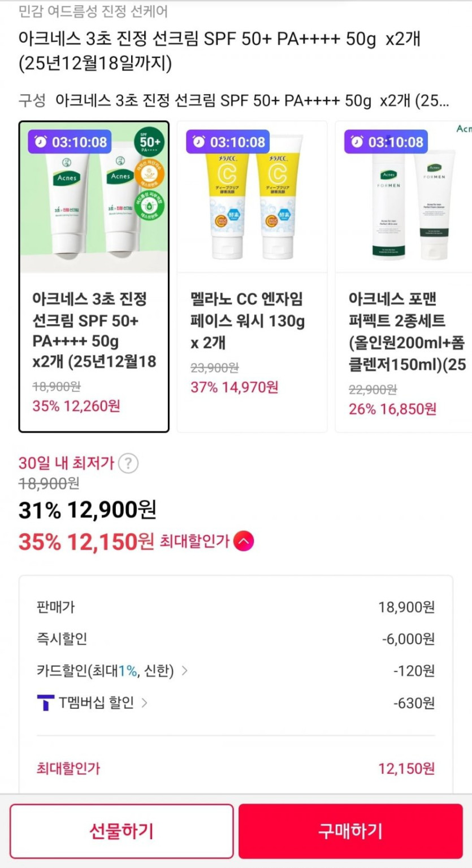Collapse the maximum discount price details

click(244, 542)
